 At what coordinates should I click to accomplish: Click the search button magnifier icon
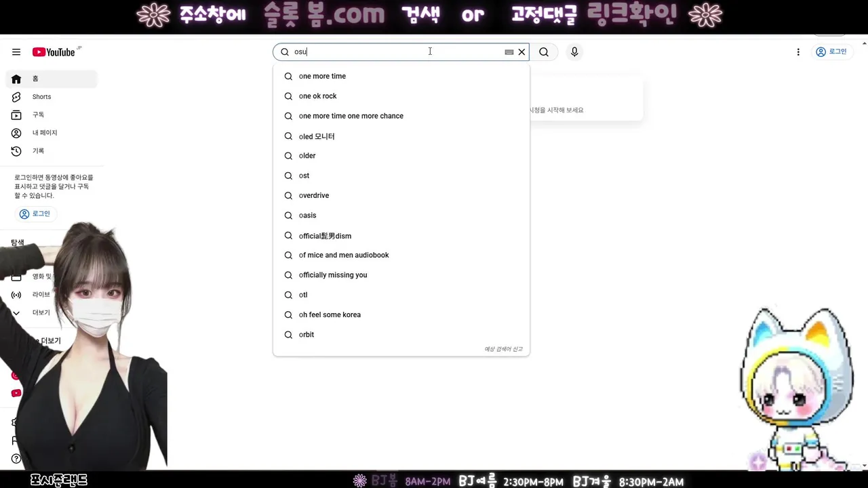coord(544,52)
